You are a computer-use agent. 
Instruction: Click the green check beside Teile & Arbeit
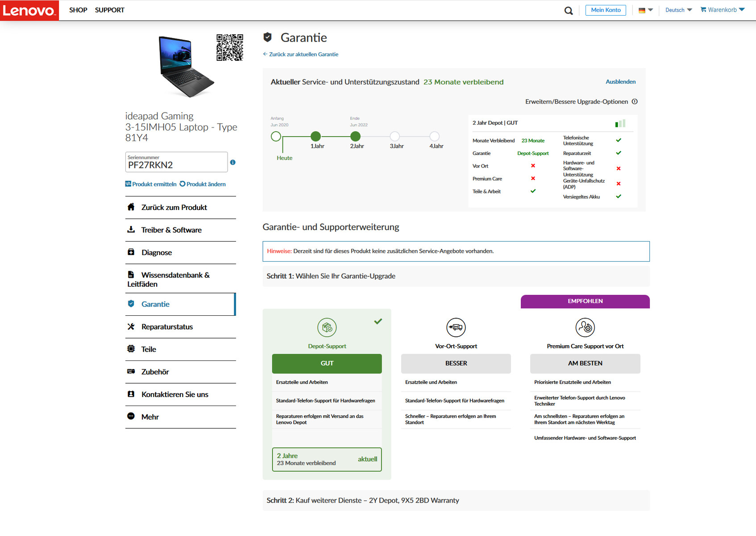[533, 191]
